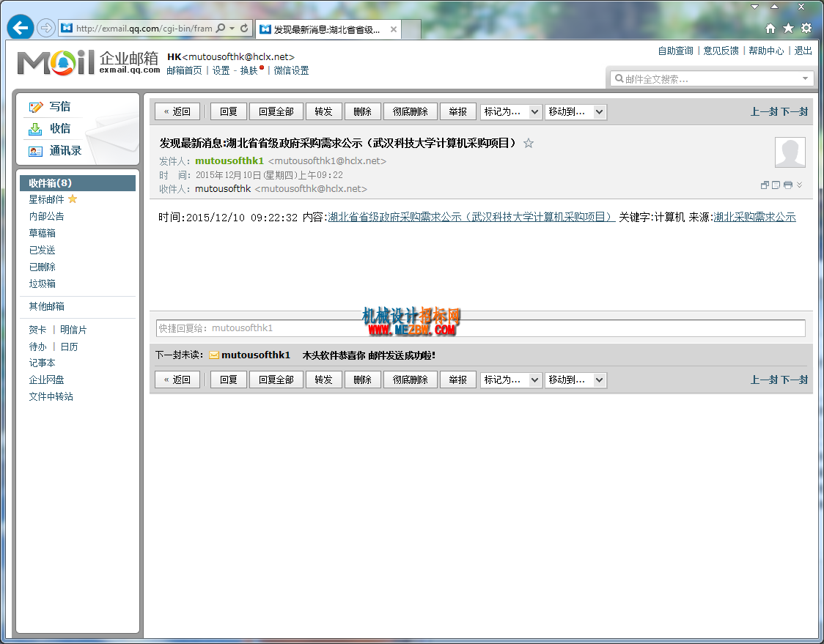Viewport: 824px width, 644px height.
Task: Click the 退出 logout link
Action: point(803,51)
